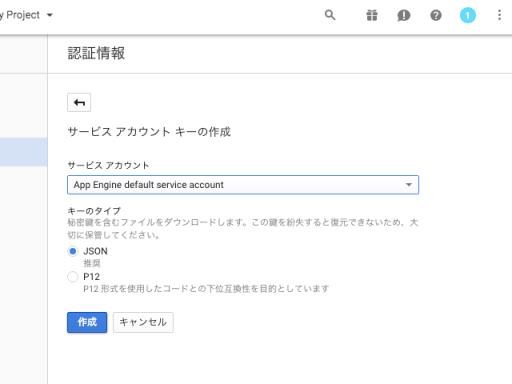Click the サービス アカウント キーの作成 title
Screen dimensions: 512x384
(149, 132)
